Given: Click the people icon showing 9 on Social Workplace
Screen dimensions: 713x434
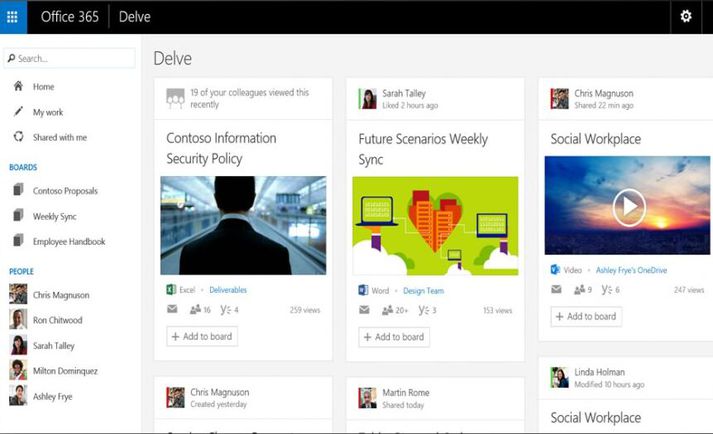Looking at the screenshot, I should 579,289.
